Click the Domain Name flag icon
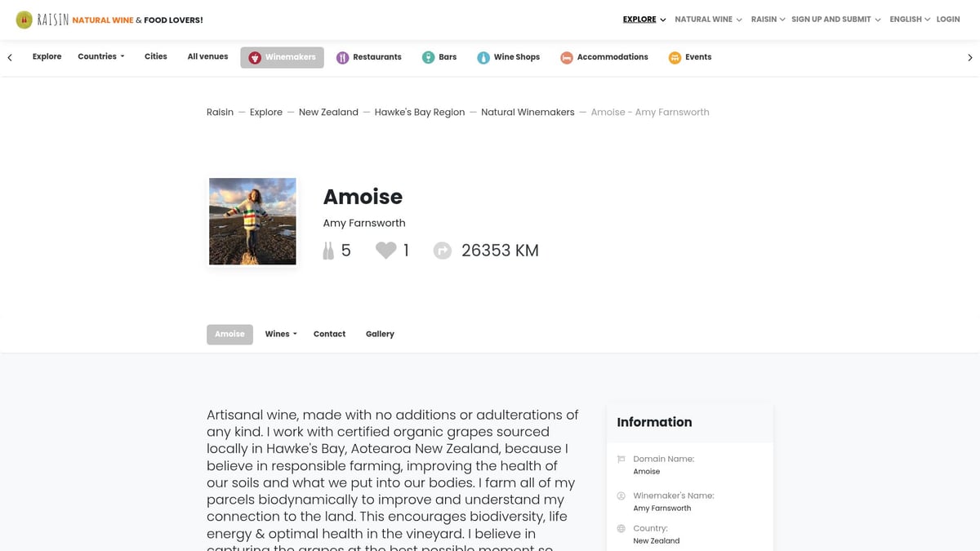 pyautogui.click(x=621, y=459)
